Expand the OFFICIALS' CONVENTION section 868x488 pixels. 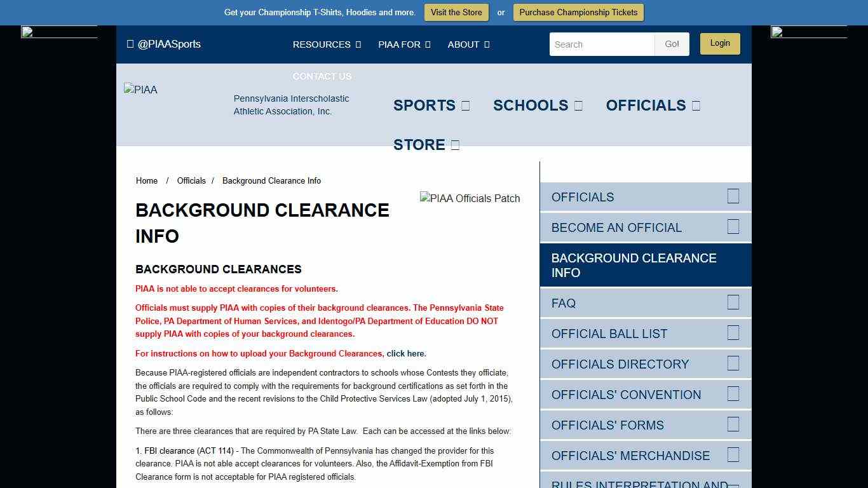(x=733, y=394)
